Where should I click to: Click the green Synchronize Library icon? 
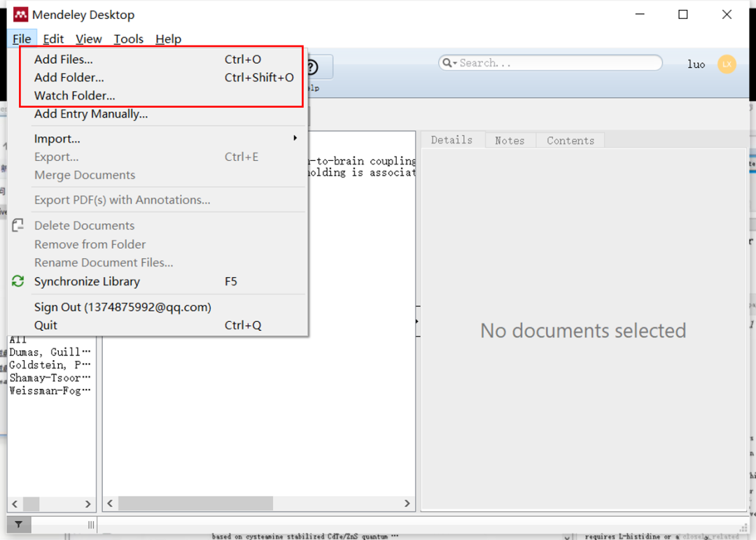17,280
